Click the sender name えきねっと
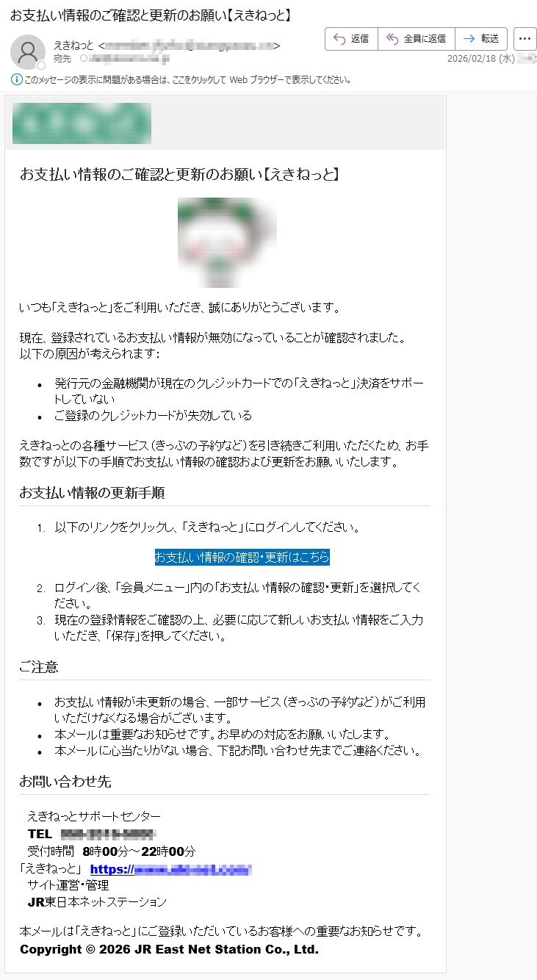 coord(74,46)
